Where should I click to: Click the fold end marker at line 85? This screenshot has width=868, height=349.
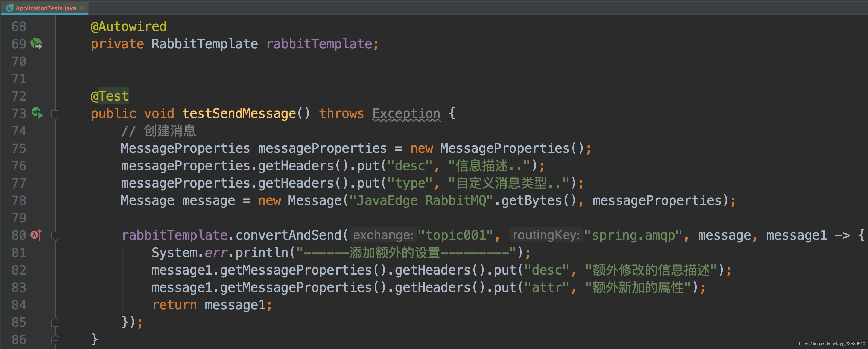[56, 322]
